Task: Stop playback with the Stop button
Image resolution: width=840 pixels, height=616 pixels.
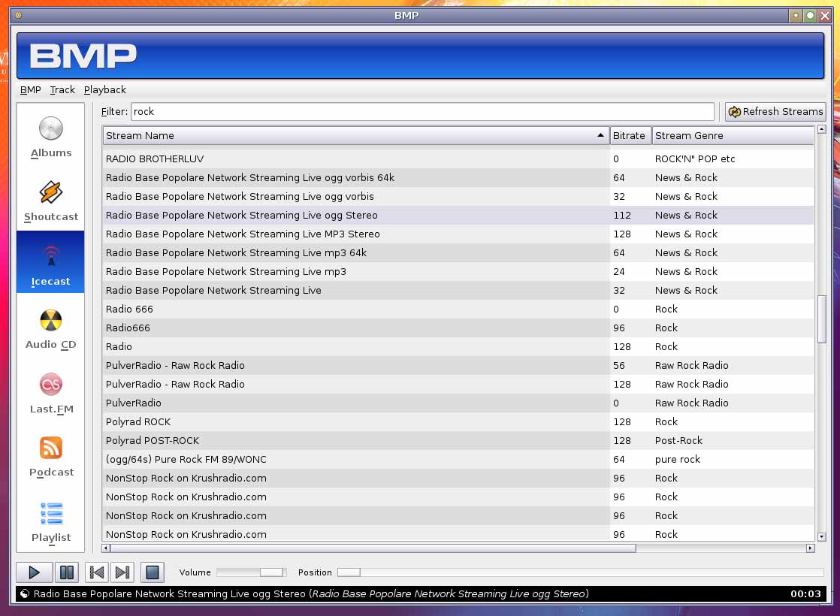Action: 152,572
